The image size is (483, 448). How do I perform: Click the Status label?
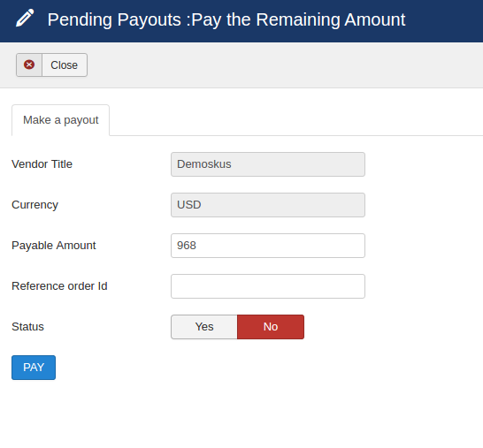point(27,327)
